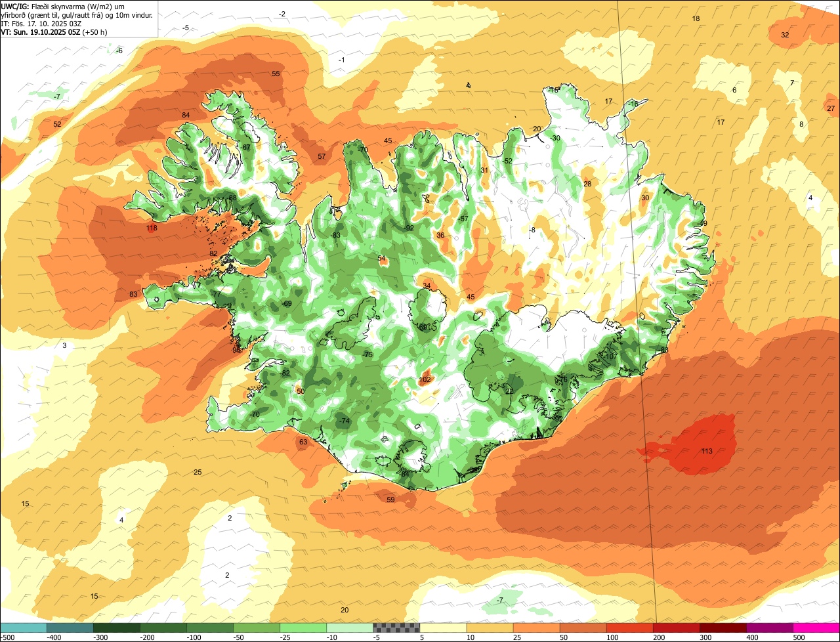Click the 18 value at the top right
The height and width of the screenshot is (642, 840).
point(696,18)
